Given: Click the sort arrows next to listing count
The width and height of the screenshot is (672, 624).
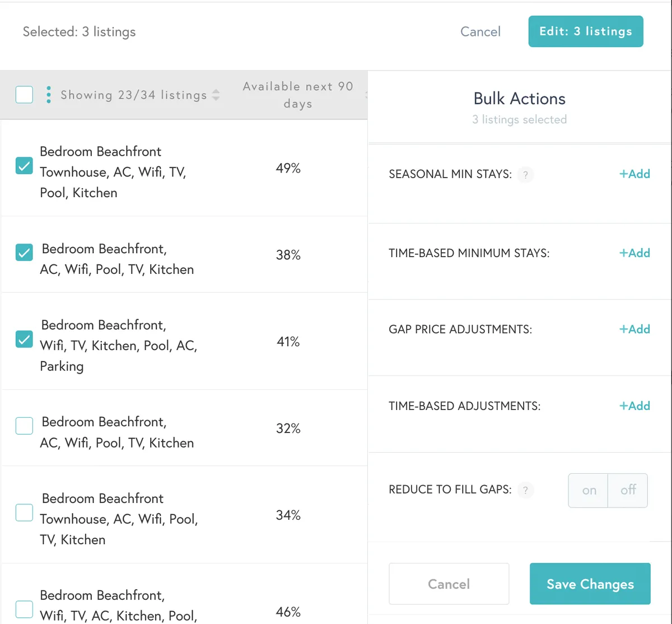Looking at the screenshot, I should (216, 95).
